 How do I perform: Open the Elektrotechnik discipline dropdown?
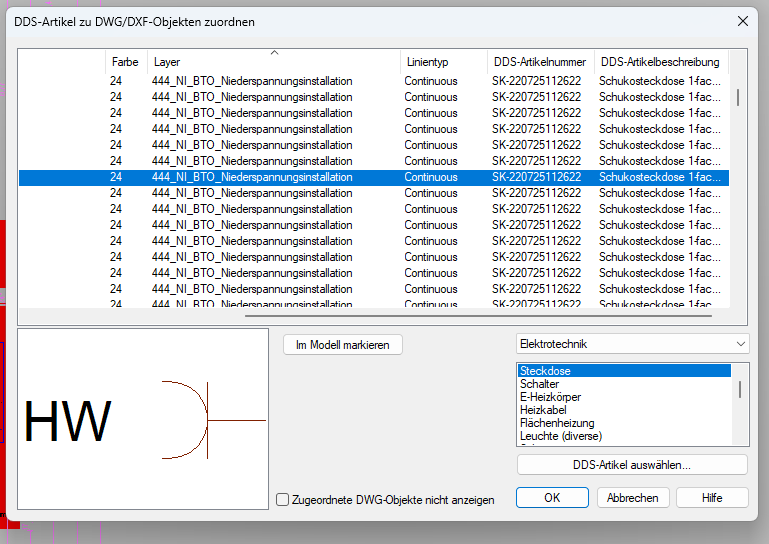click(x=632, y=344)
